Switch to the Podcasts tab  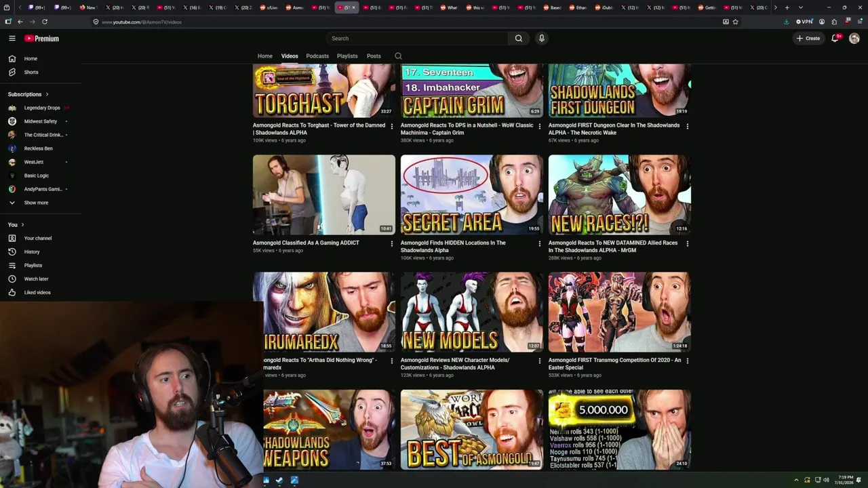pos(317,56)
